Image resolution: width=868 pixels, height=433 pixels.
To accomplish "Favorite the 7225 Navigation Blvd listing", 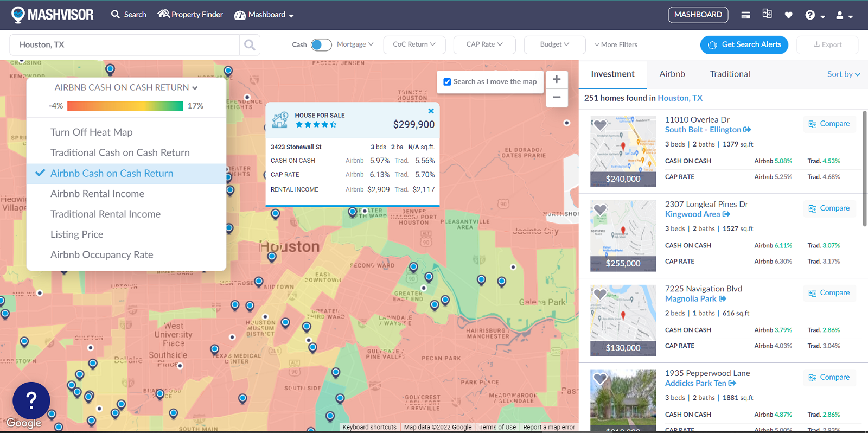I will click(x=600, y=294).
